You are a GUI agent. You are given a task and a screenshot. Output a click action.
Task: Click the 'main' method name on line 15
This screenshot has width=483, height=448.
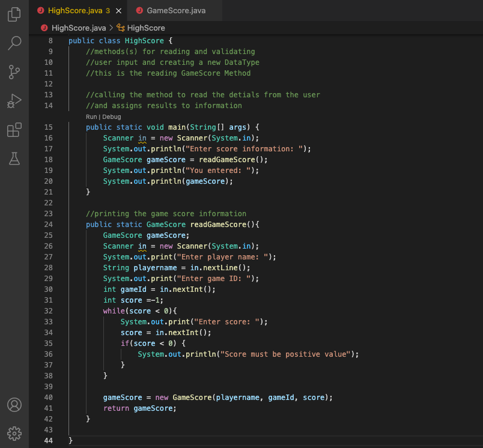(x=177, y=127)
